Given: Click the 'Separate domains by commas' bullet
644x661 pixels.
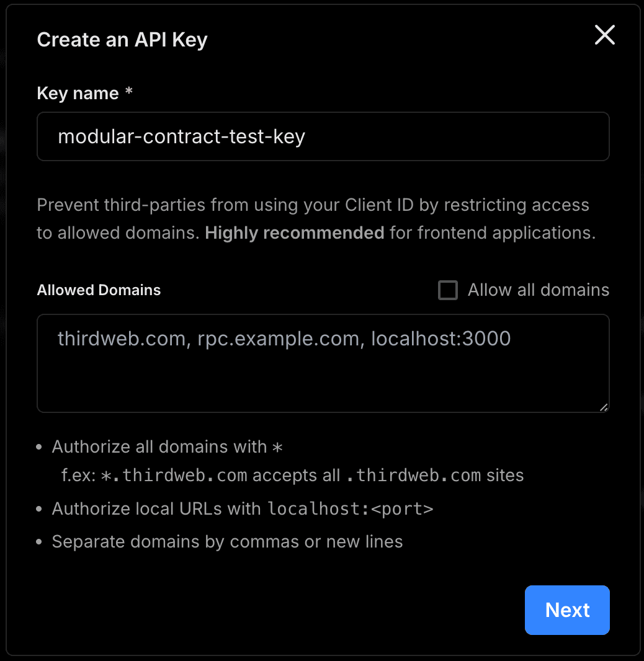Looking at the screenshot, I should (227, 541).
